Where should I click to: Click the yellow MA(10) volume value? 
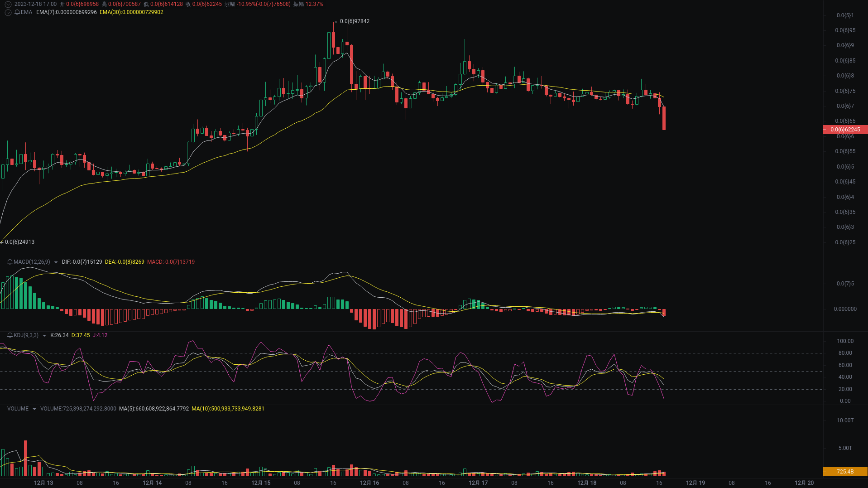(x=228, y=409)
